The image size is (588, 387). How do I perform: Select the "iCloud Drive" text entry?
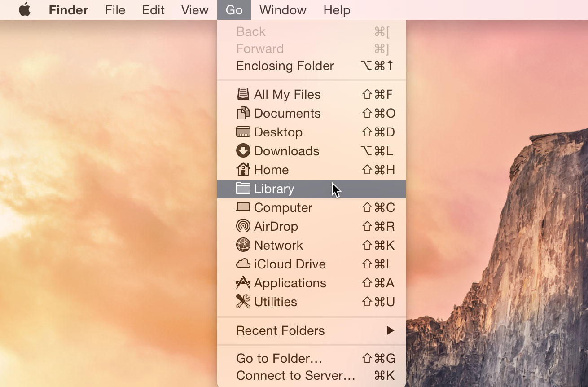click(290, 264)
